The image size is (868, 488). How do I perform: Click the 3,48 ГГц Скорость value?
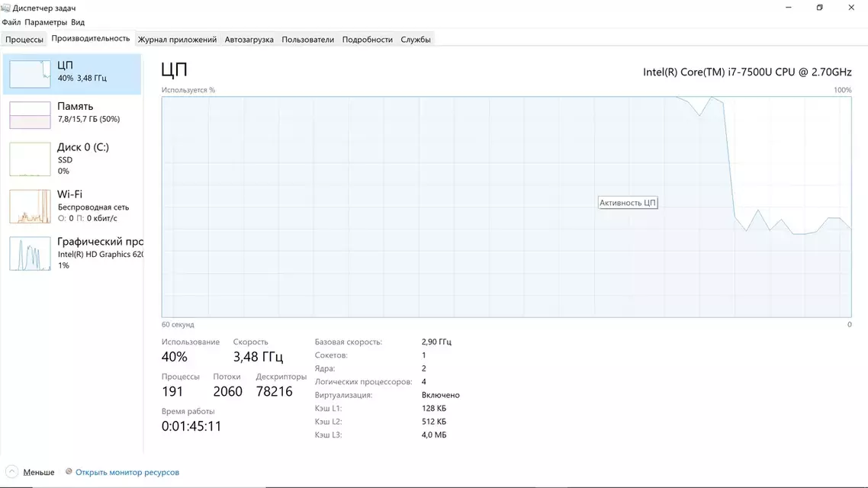[x=258, y=357]
